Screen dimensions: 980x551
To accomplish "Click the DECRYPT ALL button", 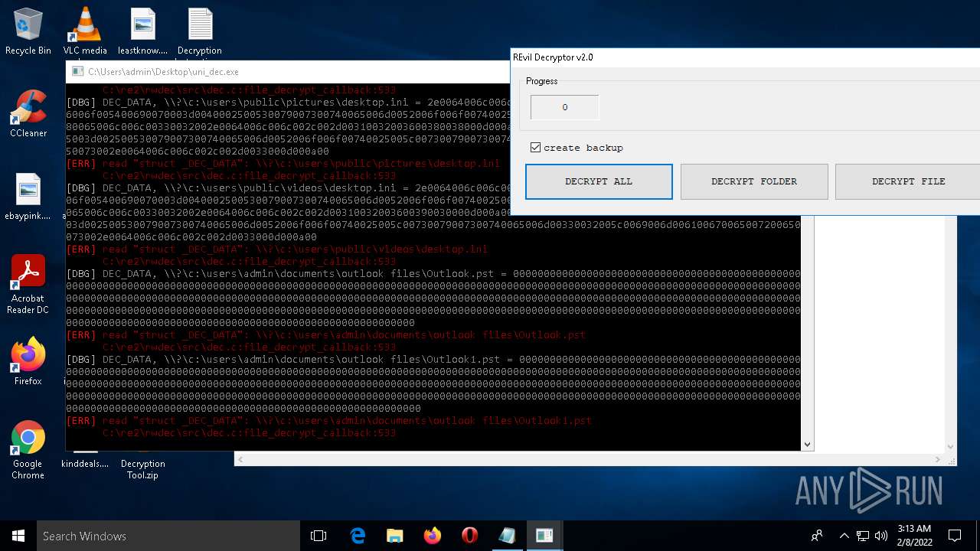I will (x=599, y=181).
